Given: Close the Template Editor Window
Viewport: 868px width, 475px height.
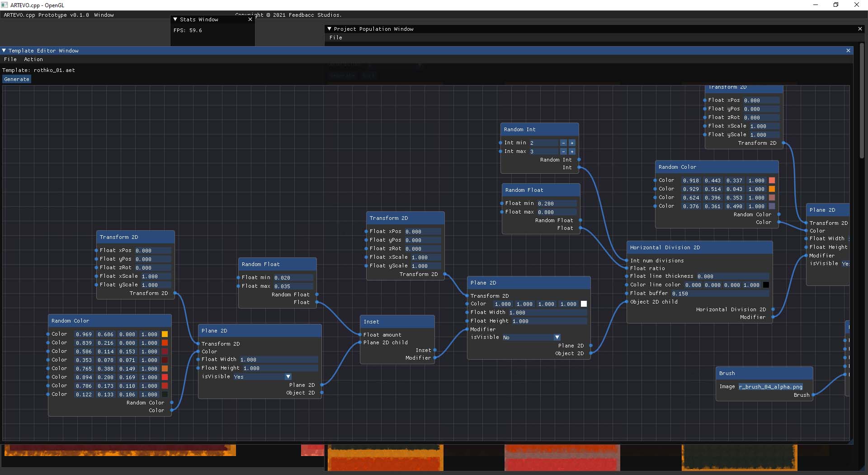Looking at the screenshot, I should coord(848,51).
